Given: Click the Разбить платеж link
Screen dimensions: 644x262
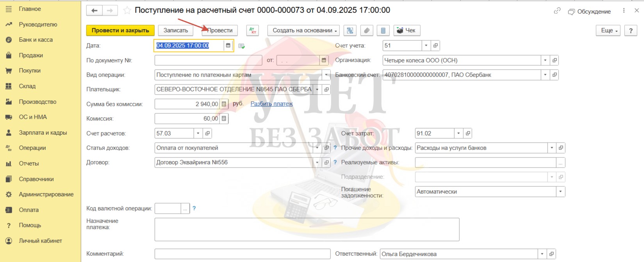Looking at the screenshot, I should click(x=271, y=104).
